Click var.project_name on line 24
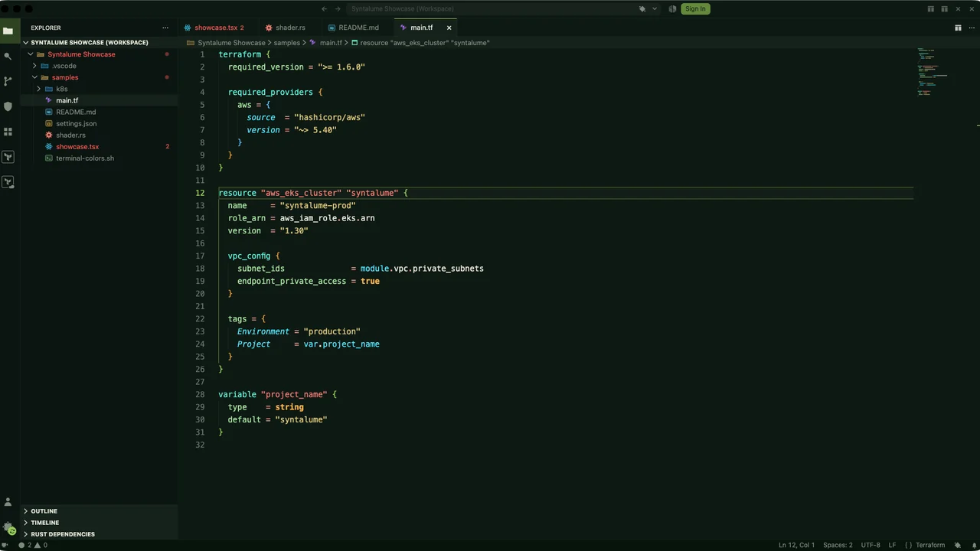Screen dimensions: 980x551 click(341, 344)
